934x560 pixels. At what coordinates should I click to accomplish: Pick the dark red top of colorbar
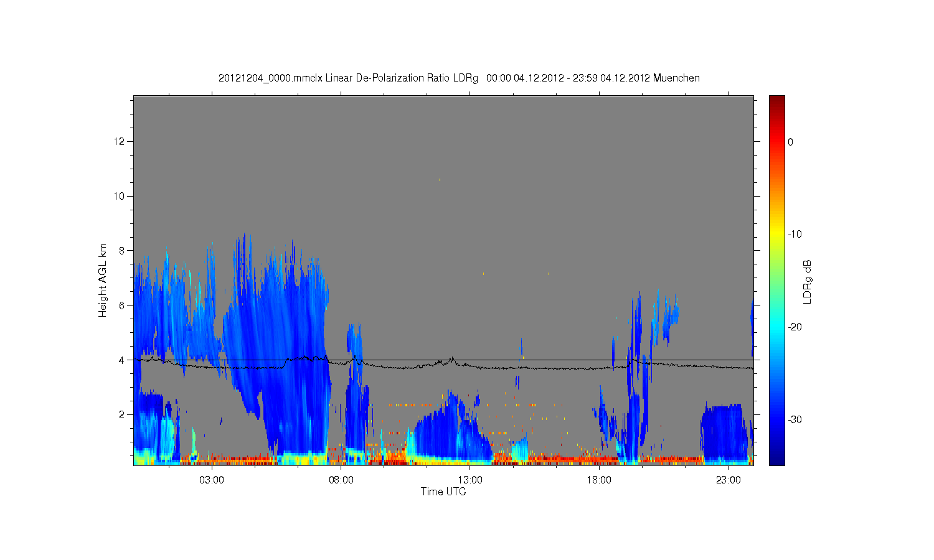(x=776, y=100)
